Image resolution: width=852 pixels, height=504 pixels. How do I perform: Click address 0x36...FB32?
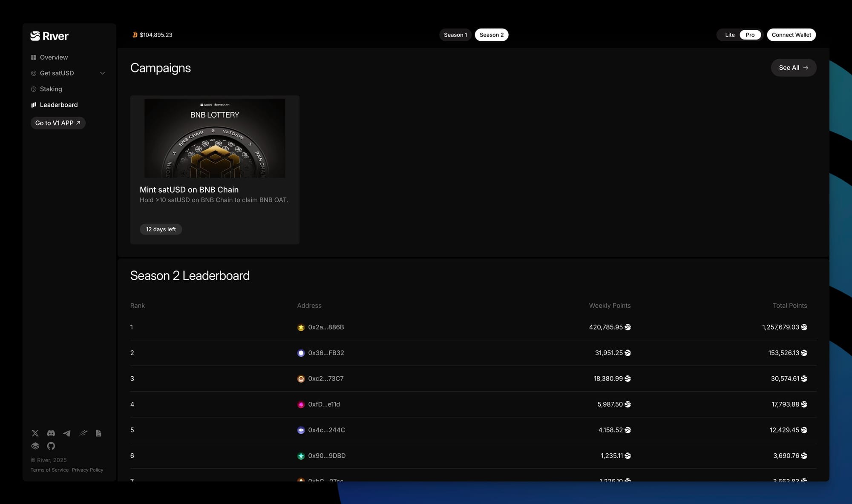click(x=326, y=353)
